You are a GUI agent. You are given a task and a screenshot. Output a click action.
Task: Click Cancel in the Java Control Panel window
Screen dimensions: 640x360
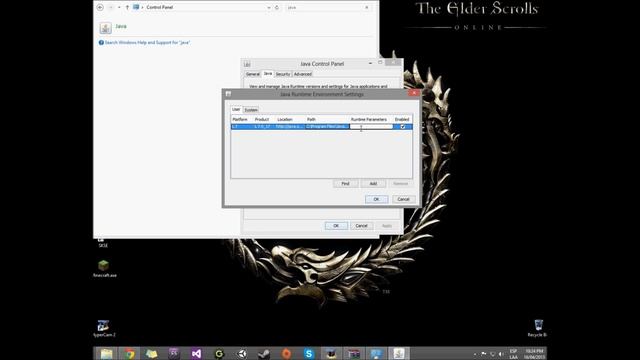(361, 226)
